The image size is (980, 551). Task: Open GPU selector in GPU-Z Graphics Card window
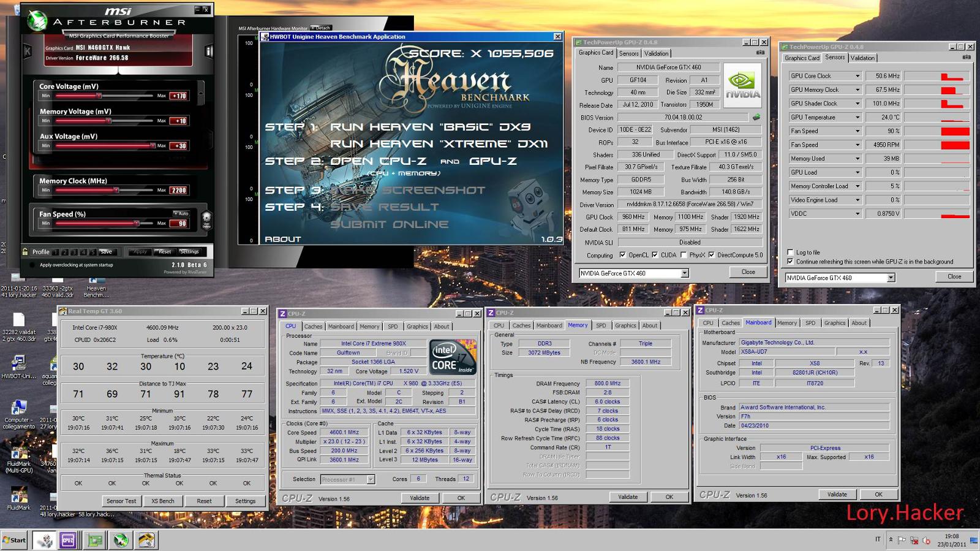(x=685, y=273)
